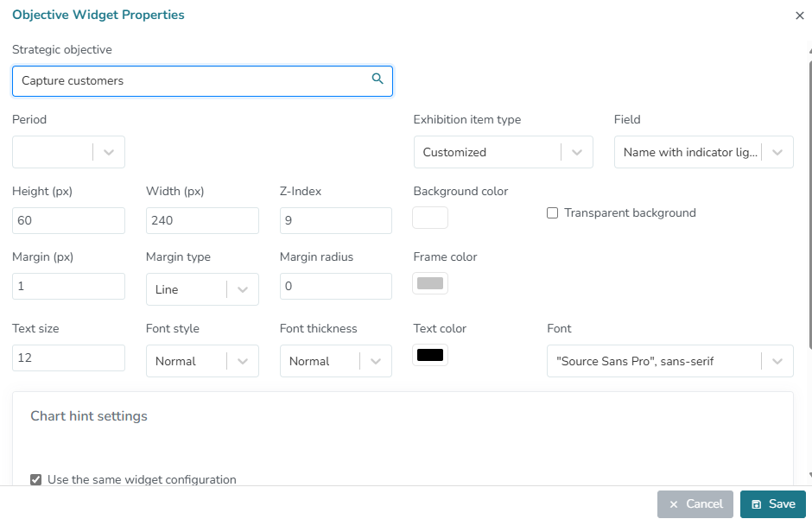
Task: Close the Objective Widget Properties dialog
Action: pyautogui.click(x=799, y=16)
